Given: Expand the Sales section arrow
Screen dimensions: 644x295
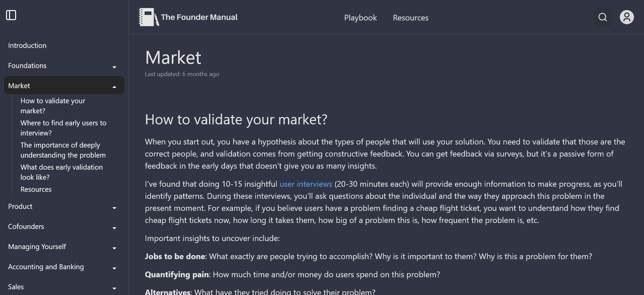Looking at the screenshot, I should [114, 288].
